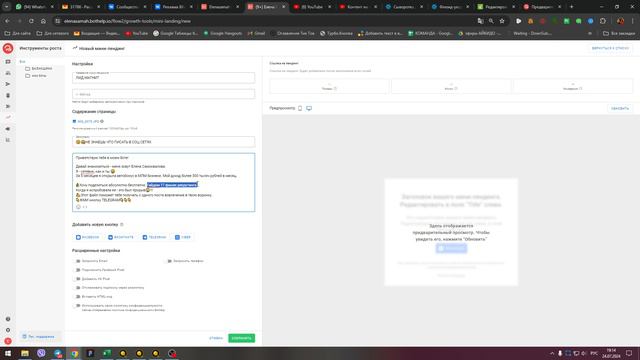Viewport: 640px width, 360px height.
Task: Open the settings gear sidebar icon
Action: pos(8,330)
